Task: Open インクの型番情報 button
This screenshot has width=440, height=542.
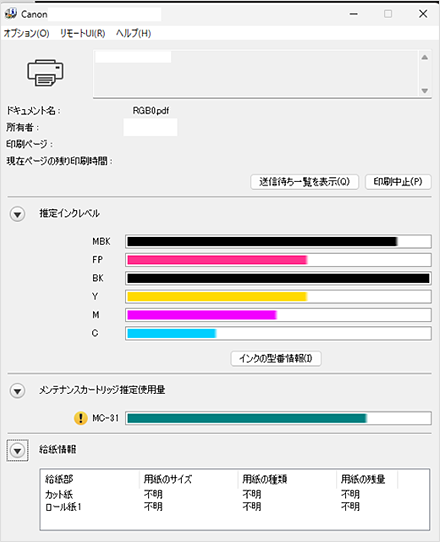Action: 276,358
